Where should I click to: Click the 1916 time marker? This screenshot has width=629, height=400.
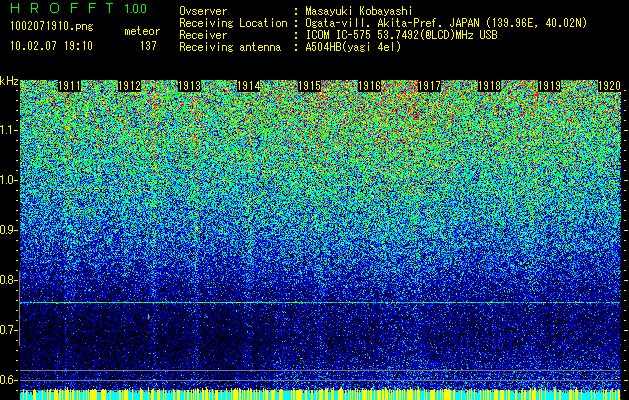click(369, 86)
